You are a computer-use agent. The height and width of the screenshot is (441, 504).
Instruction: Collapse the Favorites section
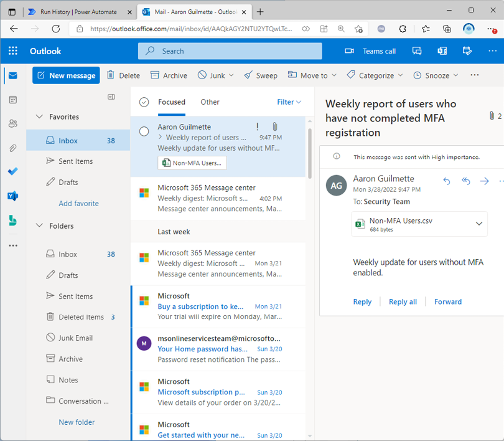coord(39,116)
